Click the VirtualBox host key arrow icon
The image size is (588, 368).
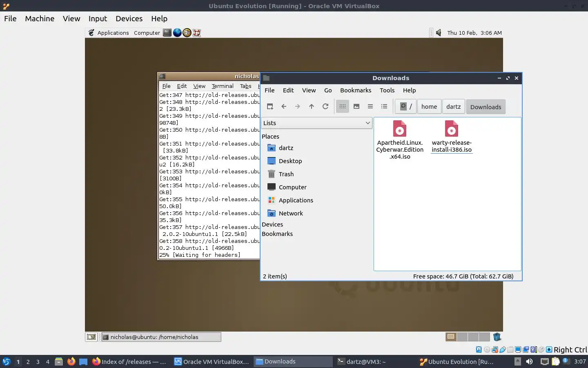[x=549, y=350]
